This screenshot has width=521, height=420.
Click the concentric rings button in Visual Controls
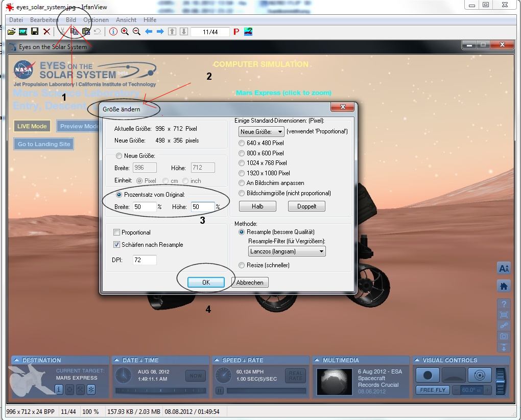pos(480,375)
